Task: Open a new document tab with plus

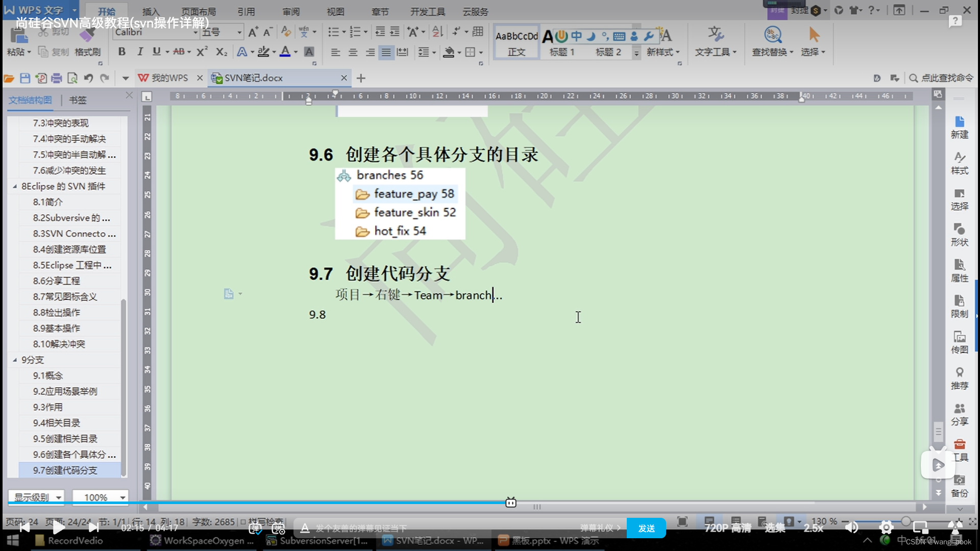Action: tap(361, 78)
